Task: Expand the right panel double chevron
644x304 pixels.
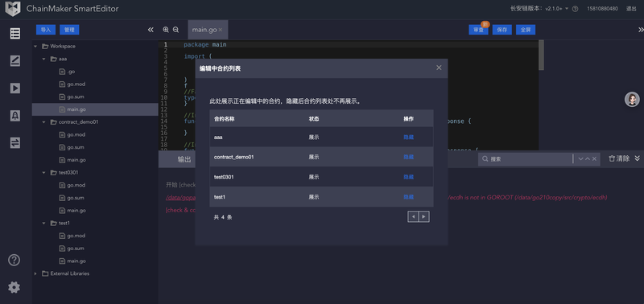Action: coord(640,30)
